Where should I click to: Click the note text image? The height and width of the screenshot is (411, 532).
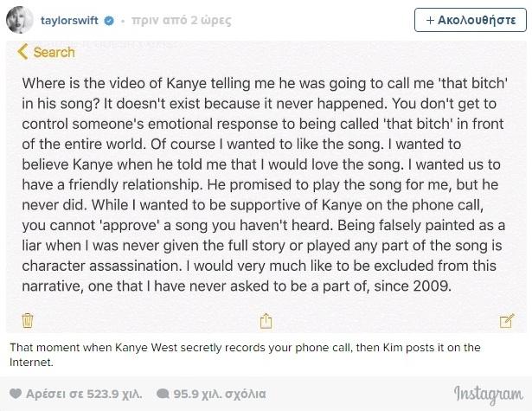coord(266,183)
